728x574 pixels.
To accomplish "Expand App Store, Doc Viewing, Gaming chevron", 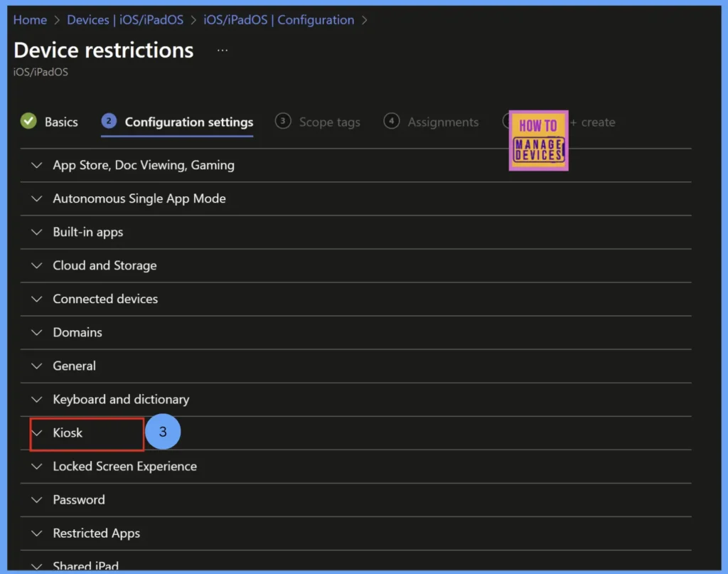I will 37,165.
